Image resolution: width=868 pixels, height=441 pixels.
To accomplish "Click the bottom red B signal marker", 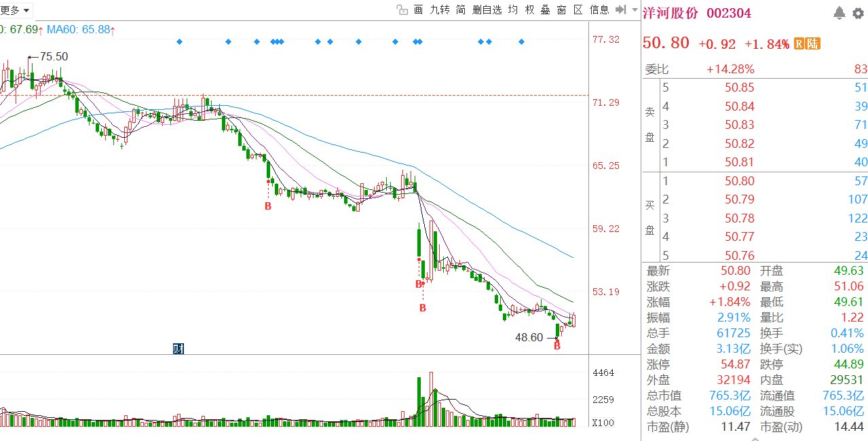I will [557, 346].
